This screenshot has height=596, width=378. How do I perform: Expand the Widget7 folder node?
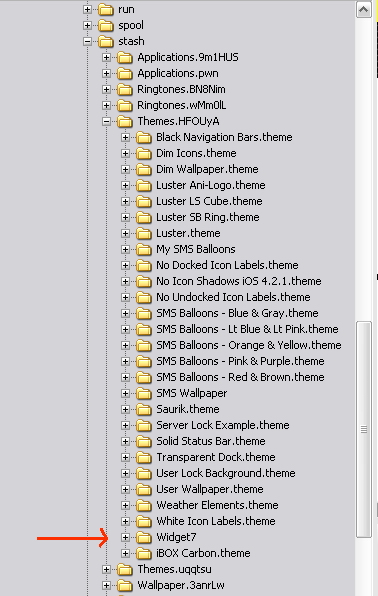tap(125, 537)
